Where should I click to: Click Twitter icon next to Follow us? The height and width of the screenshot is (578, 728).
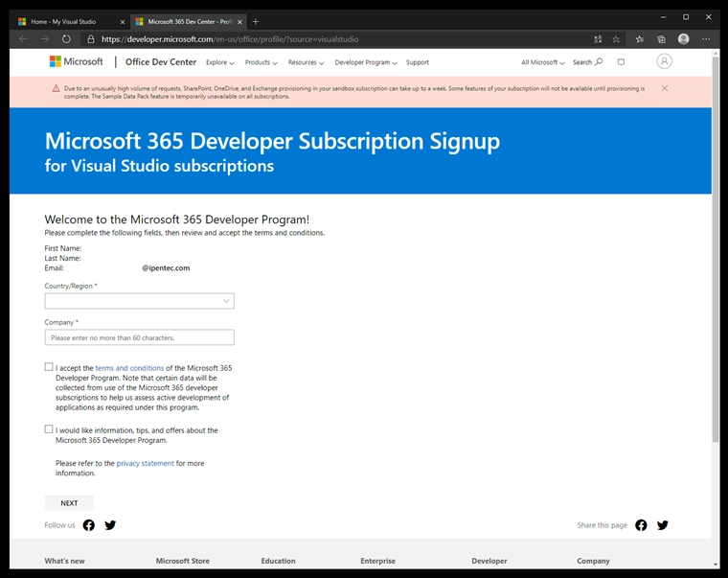coord(110,525)
